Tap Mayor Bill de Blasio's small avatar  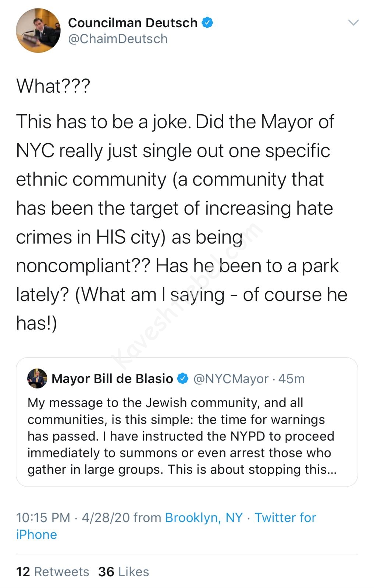pos(37,378)
